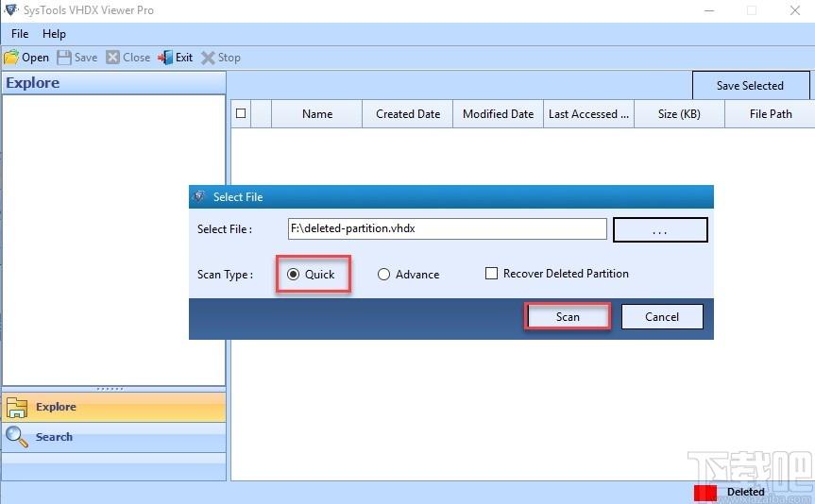Select the Quick scan type radio button
815x504 pixels.
pos(293,275)
